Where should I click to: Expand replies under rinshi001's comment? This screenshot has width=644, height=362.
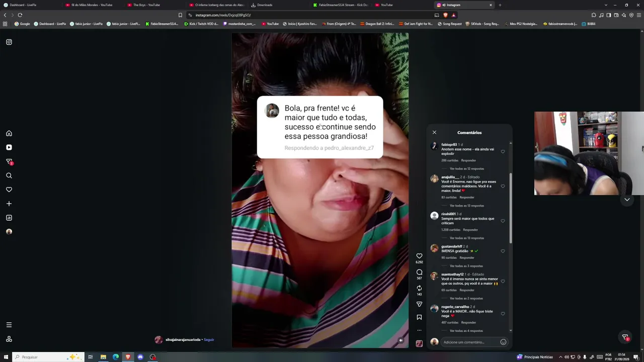click(x=467, y=238)
